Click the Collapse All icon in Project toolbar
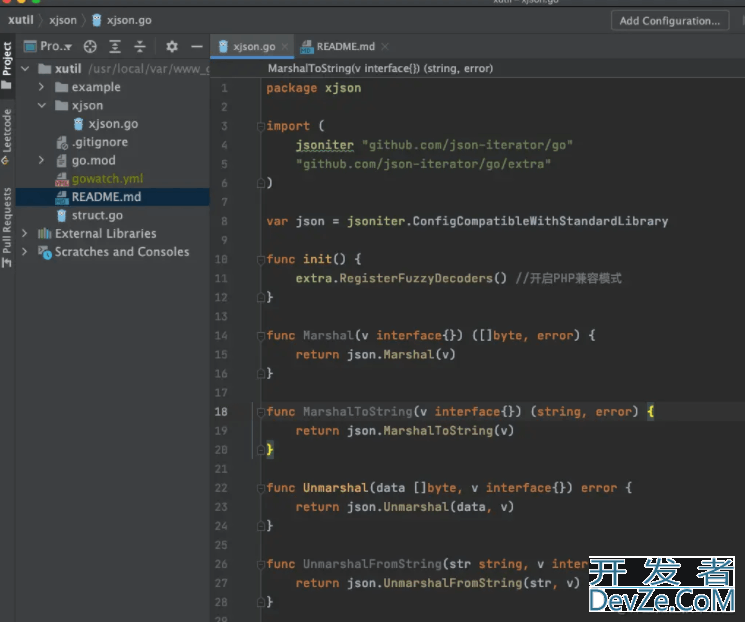Viewport: 745px width, 622px height. point(140,46)
